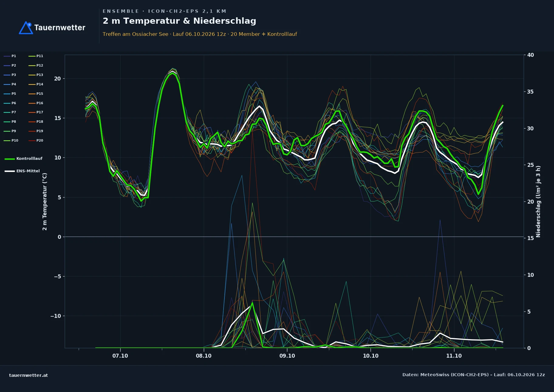Screen dimensions: 554x392
Task: Click the 07.10 date axis label
Action: (120, 356)
